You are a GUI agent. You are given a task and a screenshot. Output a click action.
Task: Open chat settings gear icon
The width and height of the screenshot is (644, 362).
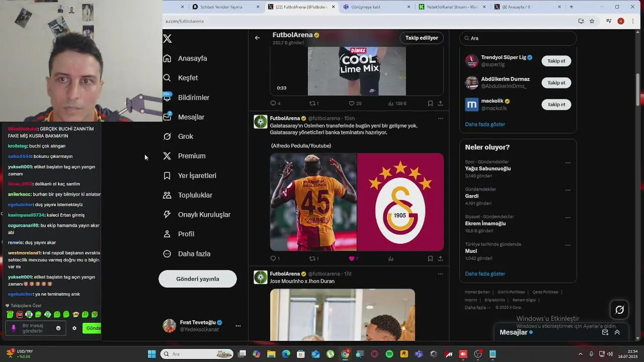[74, 328]
